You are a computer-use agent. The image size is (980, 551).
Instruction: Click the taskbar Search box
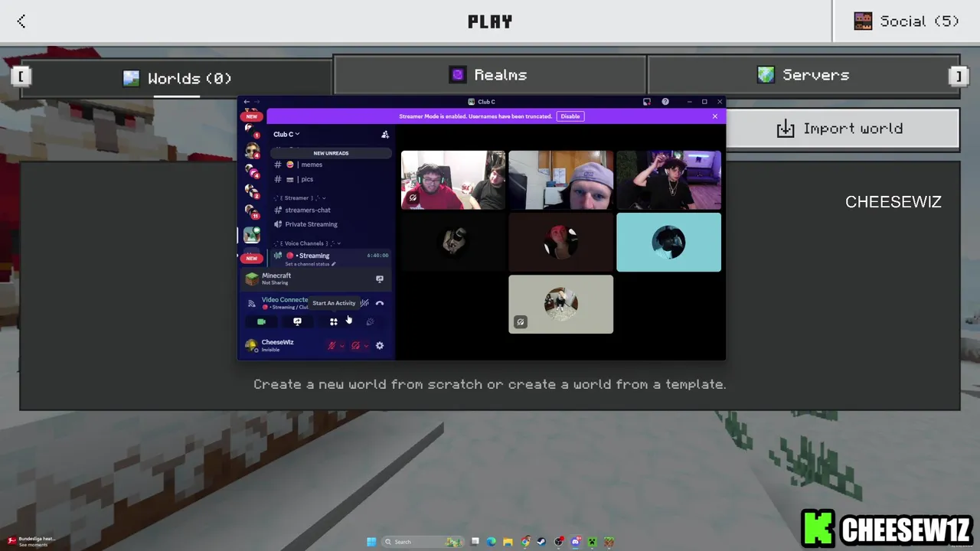coord(423,542)
